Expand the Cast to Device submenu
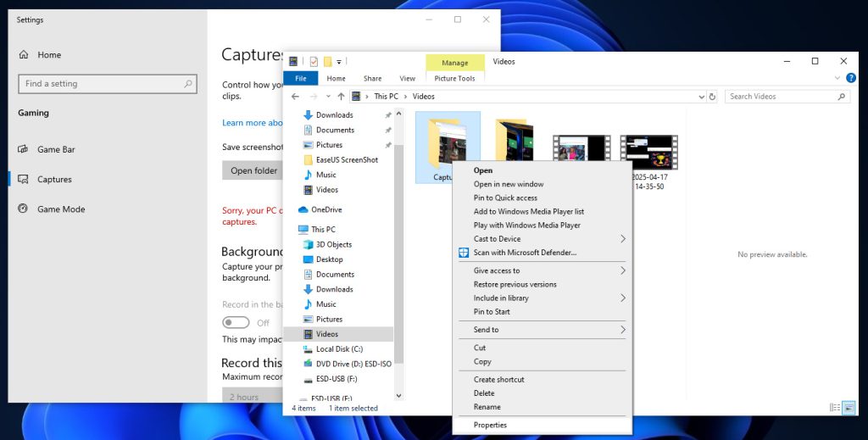 623,239
